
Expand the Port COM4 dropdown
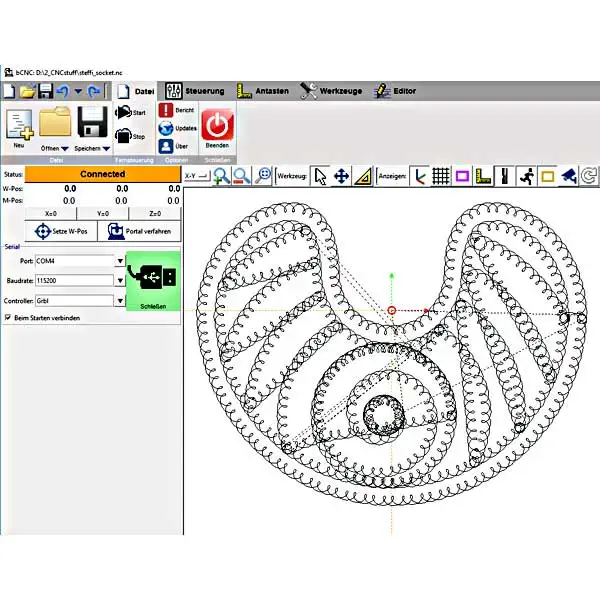pyautogui.click(x=120, y=261)
